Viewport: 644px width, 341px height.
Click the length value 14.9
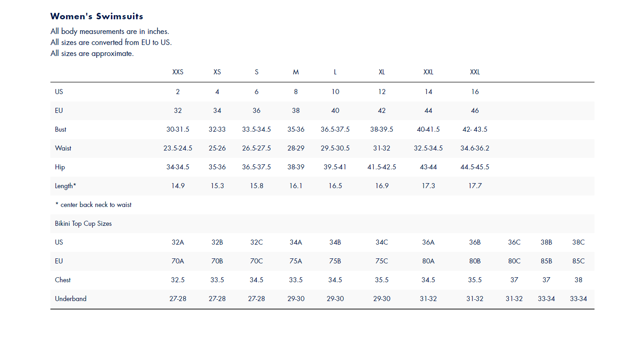coord(178,186)
